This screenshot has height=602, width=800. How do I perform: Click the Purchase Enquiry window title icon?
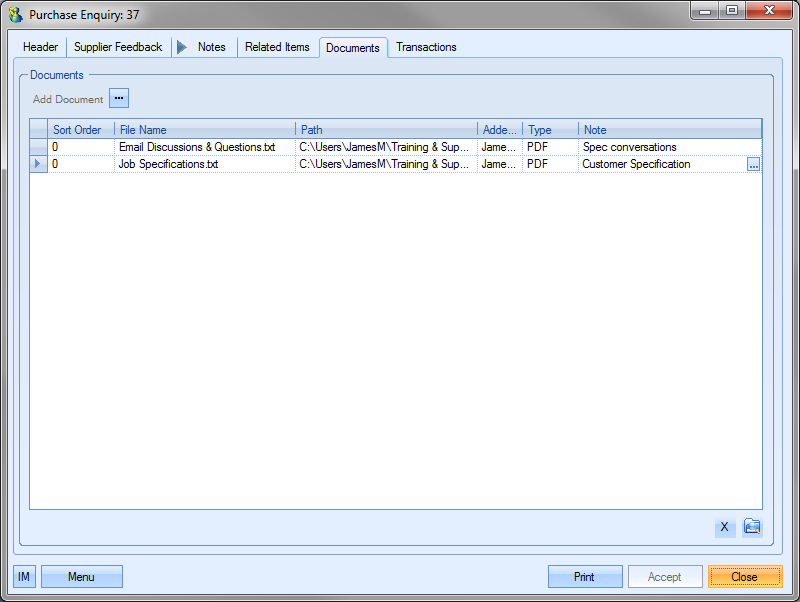pyautogui.click(x=16, y=14)
